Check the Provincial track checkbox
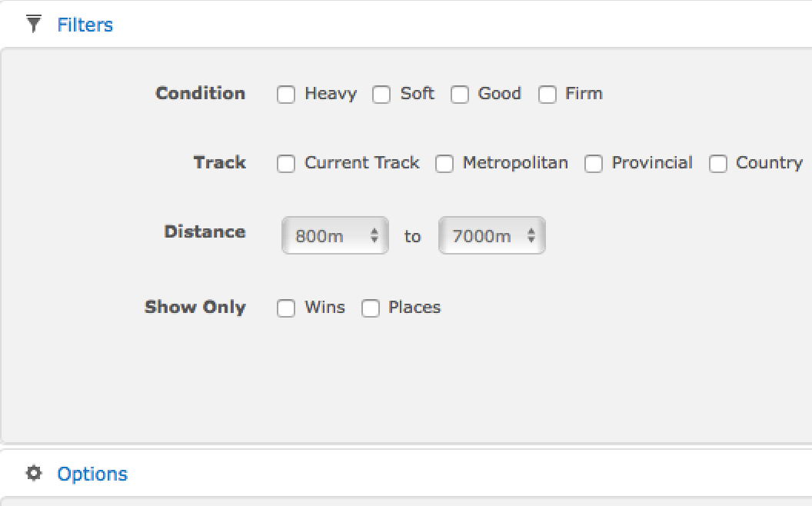The image size is (812, 506). [594, 164]
